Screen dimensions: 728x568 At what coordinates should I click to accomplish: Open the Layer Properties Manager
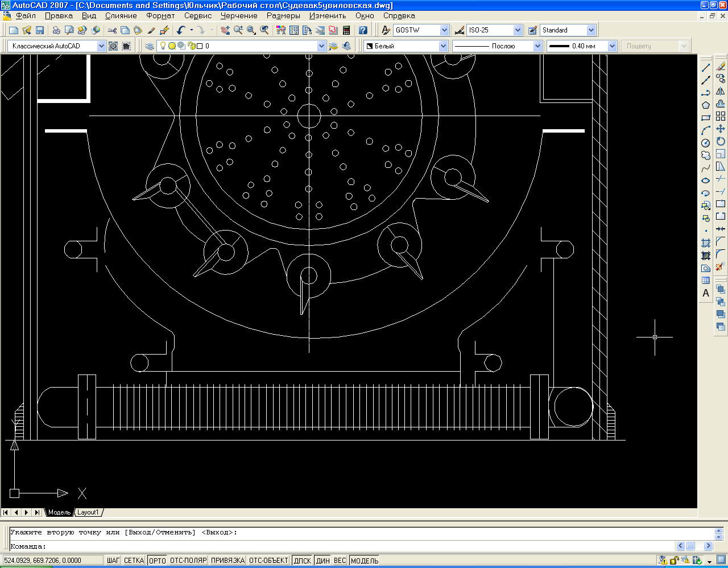pos(149,46)
